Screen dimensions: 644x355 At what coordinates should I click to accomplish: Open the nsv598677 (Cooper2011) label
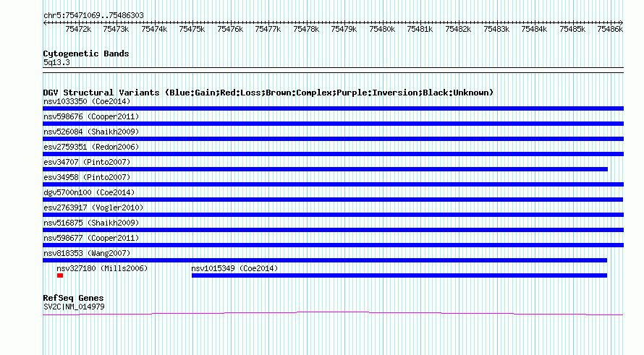(91, 238)
